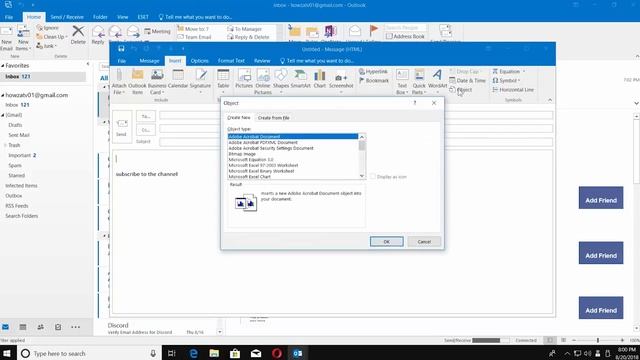The height and width of the screenshot is (360, 640).
Task: Open the Options tab in compose window
Action: [200, 61]
